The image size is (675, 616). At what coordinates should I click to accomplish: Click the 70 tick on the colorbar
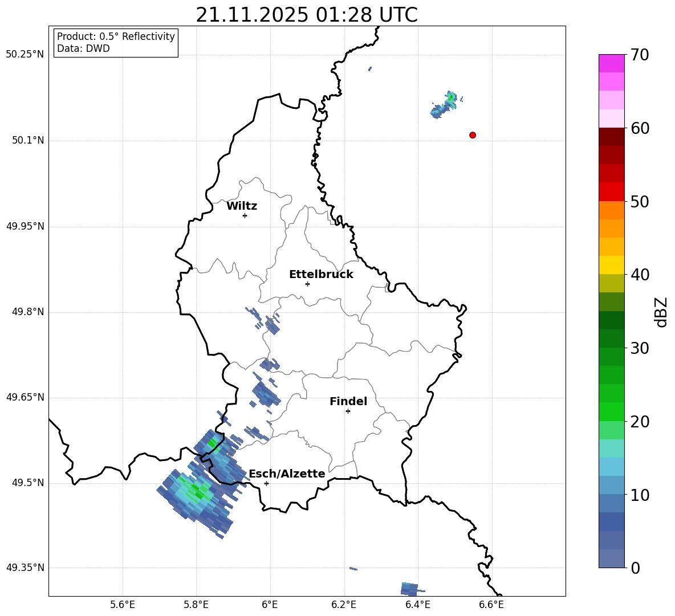(x=640, y=55)
